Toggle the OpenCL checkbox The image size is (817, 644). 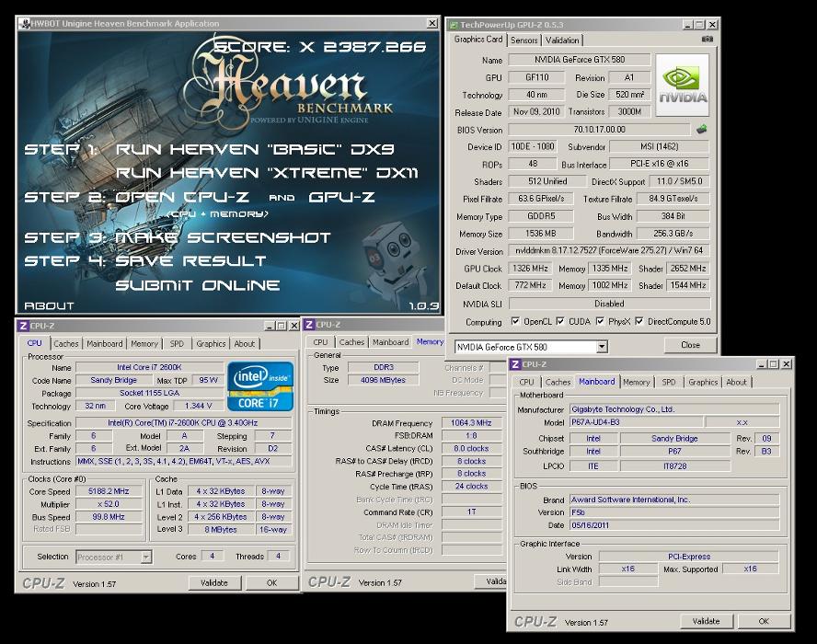(515, 321)
